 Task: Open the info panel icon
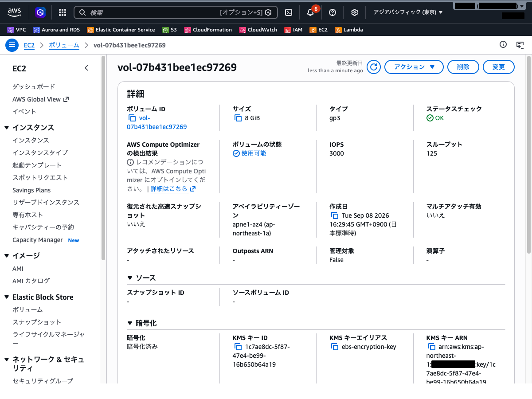503,44
